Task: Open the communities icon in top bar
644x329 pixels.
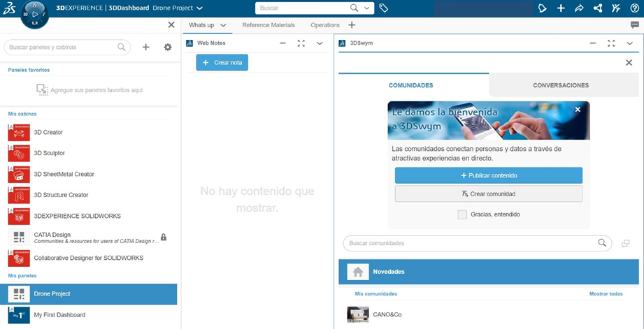Action: point(615,8)
